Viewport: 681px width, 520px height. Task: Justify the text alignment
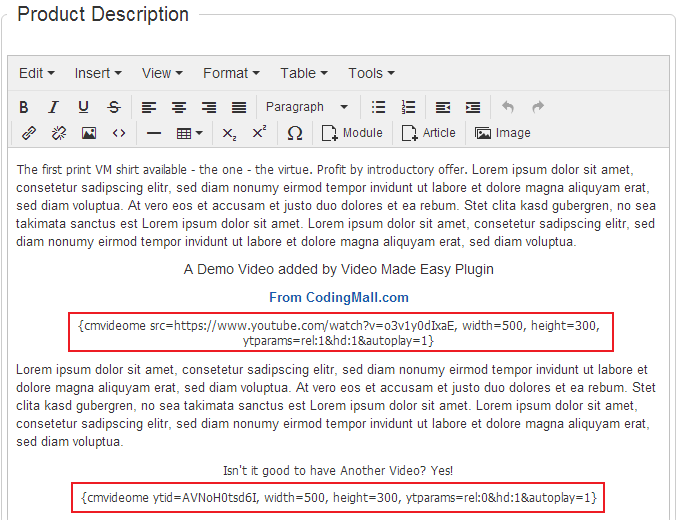[239, 107]
